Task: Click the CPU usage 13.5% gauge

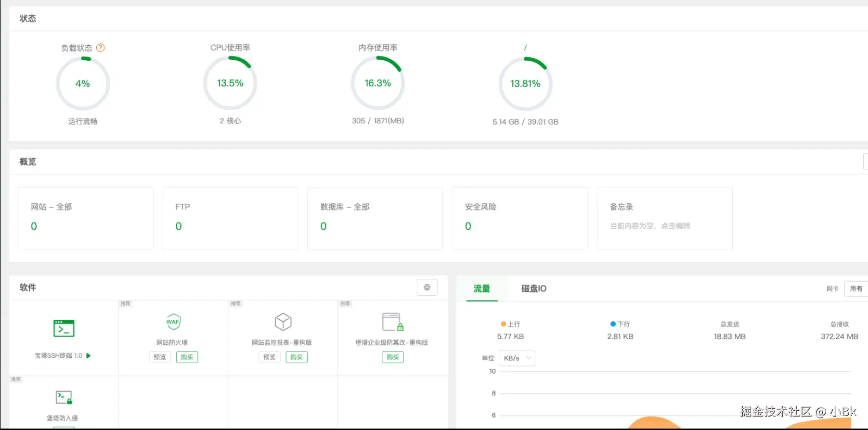Action: click(230, 83)
